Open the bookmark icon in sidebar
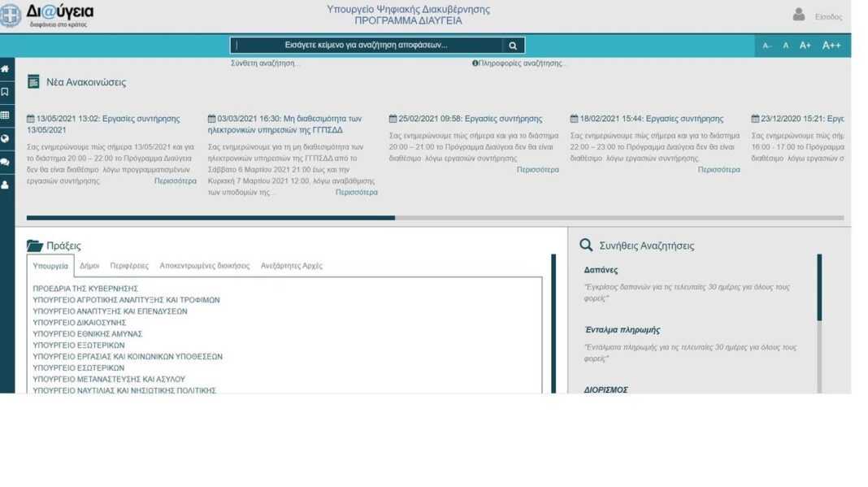 click(x=5, y=92)
